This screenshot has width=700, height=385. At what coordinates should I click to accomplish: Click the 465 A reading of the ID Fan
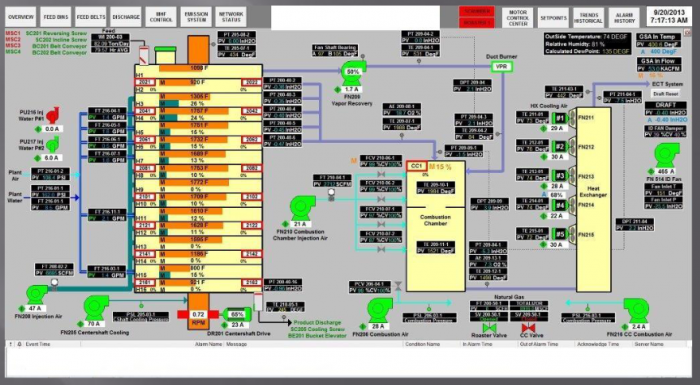tap(667, 172)
